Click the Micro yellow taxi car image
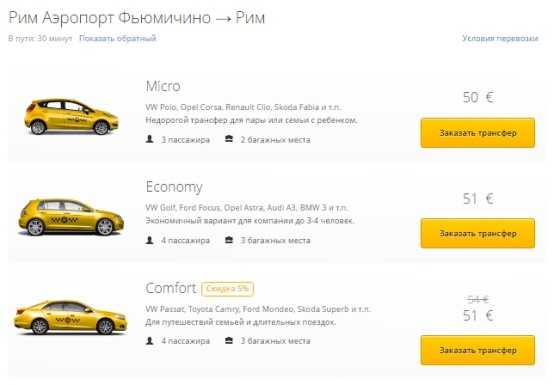This screenshot has width=554, height=385. click(71, 117)
